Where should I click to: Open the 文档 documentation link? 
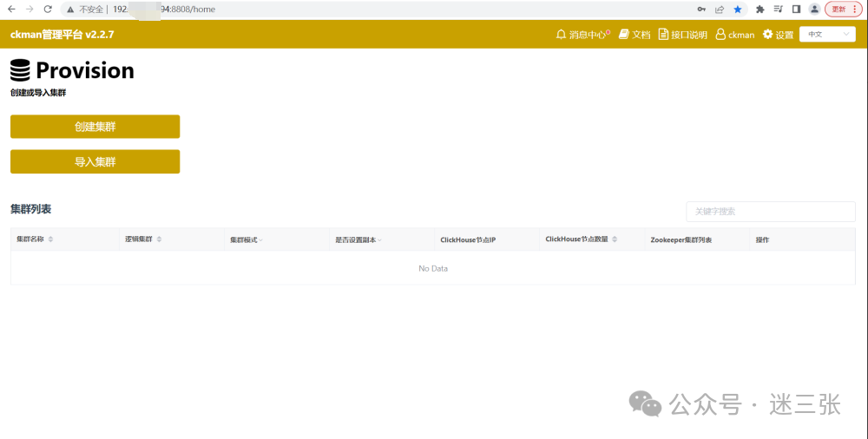(x=635, y=35)
